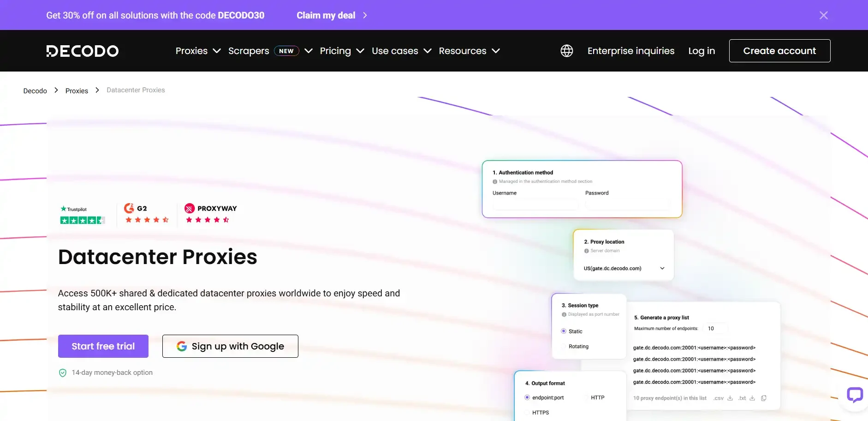The width and height of the screenshot is (868, 421).
Task: Click Claim my deal link
Action: point(326,15)
